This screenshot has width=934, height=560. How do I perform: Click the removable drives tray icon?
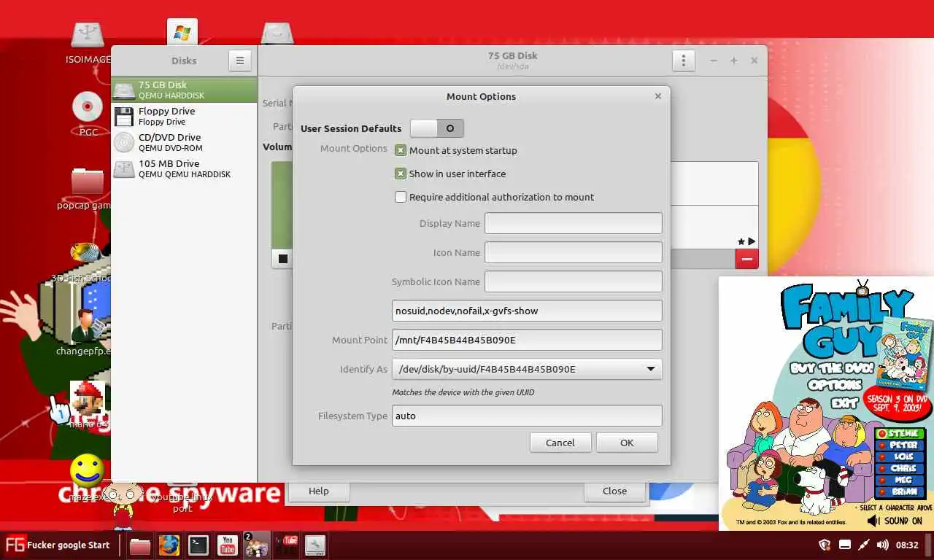(845, 545)
